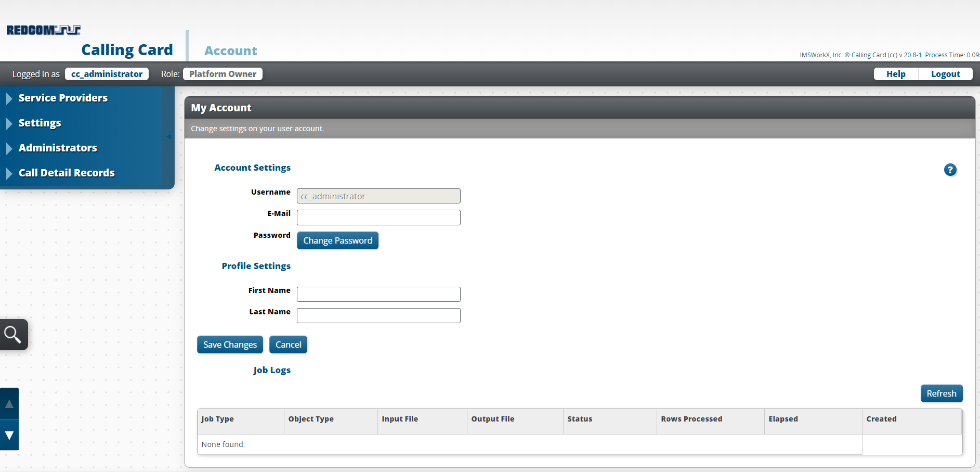Expand the Settings sidebar section
Image resolution: width=980 pixels, height=472 pixels.
coord(40,123)
